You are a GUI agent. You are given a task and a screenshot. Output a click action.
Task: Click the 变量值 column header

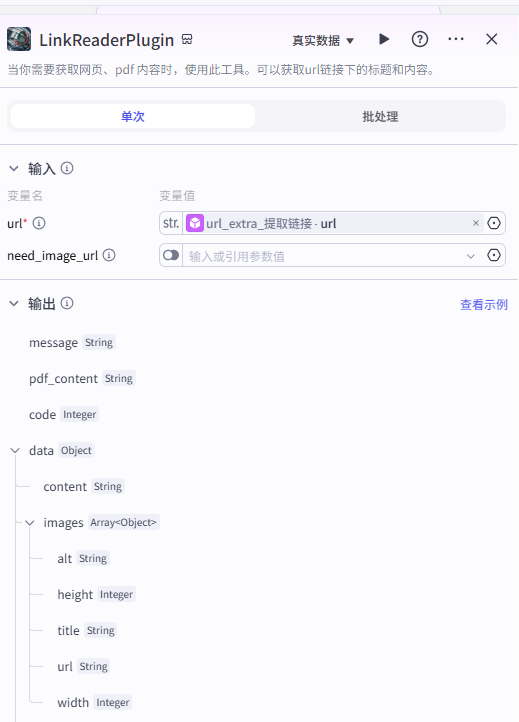click(177, 196)
